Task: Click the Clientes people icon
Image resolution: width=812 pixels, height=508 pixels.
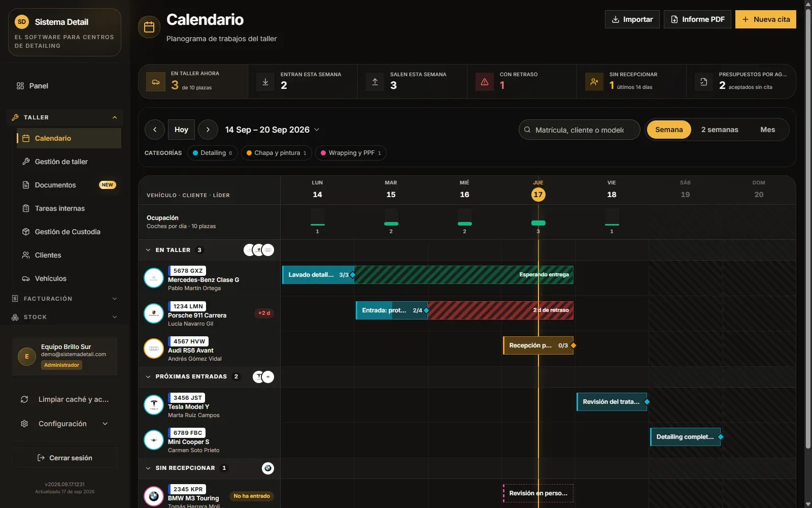Action: coord(26,255)
